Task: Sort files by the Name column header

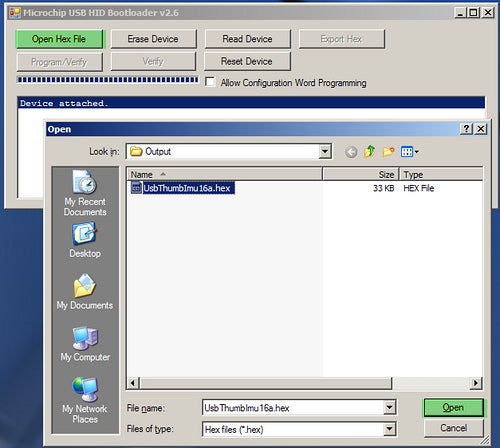Action: (224, 174)
